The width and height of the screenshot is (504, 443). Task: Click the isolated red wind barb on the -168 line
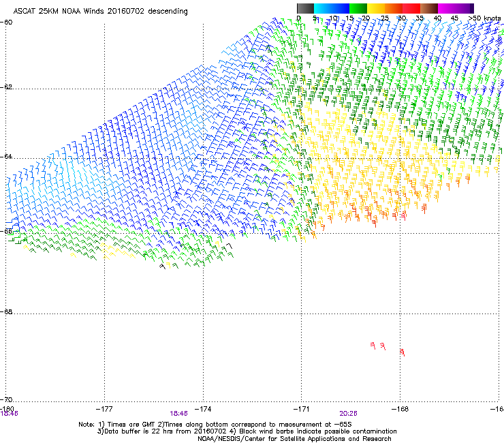[x=402, y=352]
